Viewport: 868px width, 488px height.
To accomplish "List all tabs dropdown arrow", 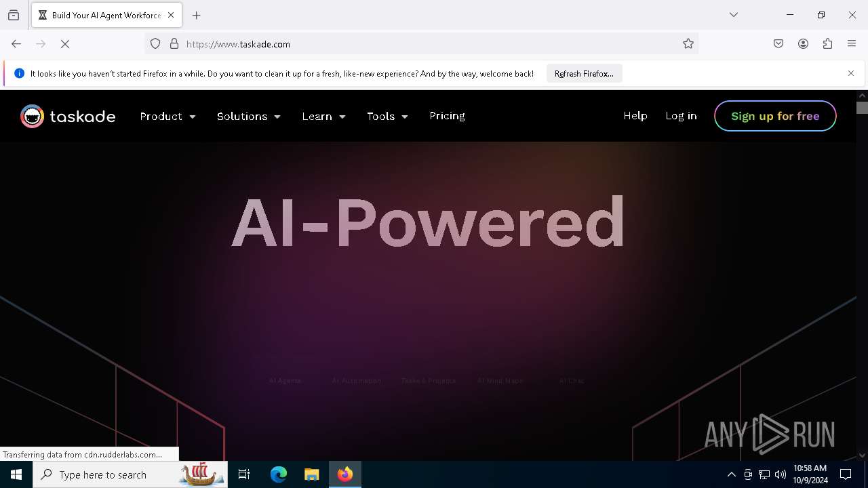I will [x=734, y=15].
